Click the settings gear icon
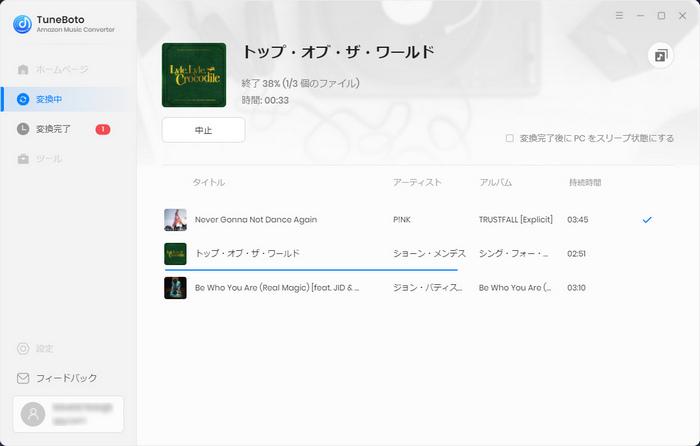The image size is (700, 446). (23, 348)
